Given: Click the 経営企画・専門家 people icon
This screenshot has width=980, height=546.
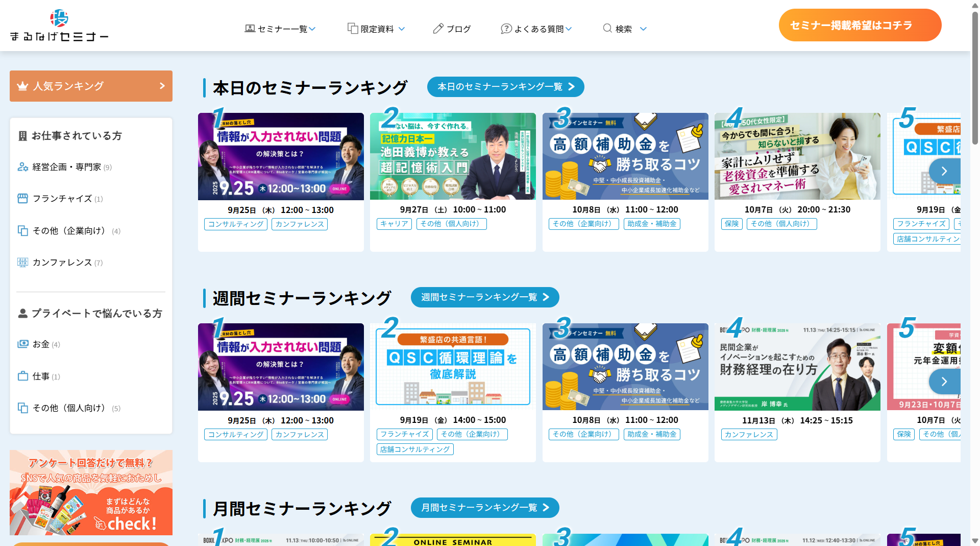Looking at the screenshot, I should pos(23,167).
